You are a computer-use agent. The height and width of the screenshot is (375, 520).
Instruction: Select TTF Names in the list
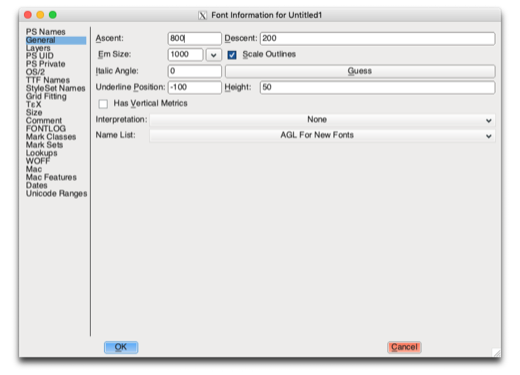[48, 80]
